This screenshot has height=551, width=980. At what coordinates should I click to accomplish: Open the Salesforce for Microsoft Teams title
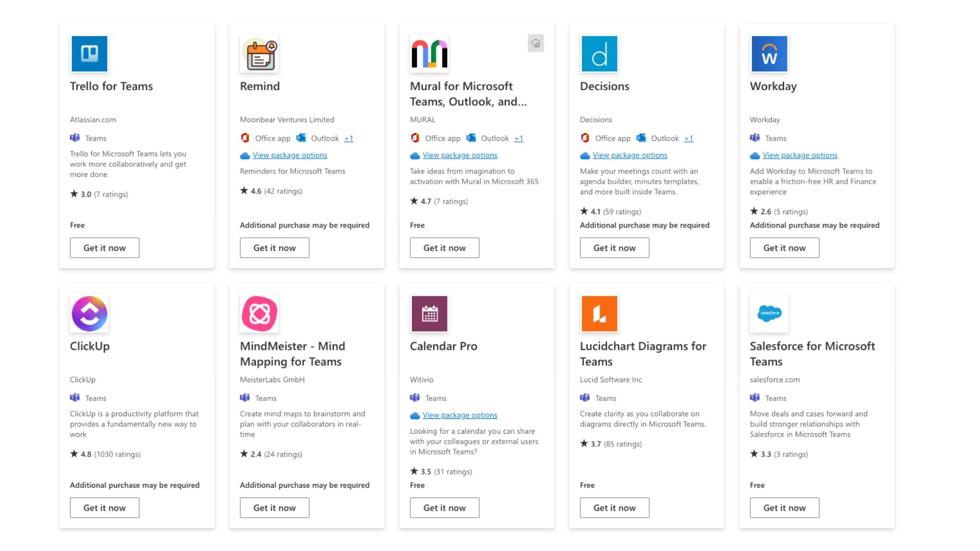[x=813, y=354]
